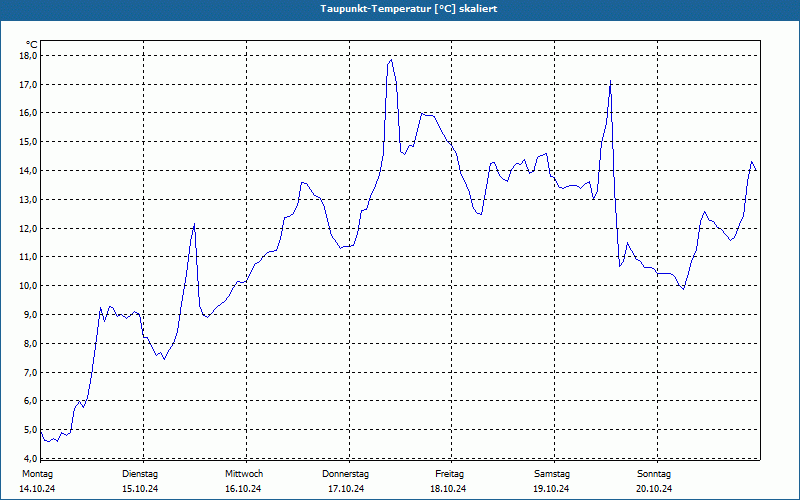Click the '8,0' axis value
This screenshot has width=800, height=500.
[x=31, y=343]
